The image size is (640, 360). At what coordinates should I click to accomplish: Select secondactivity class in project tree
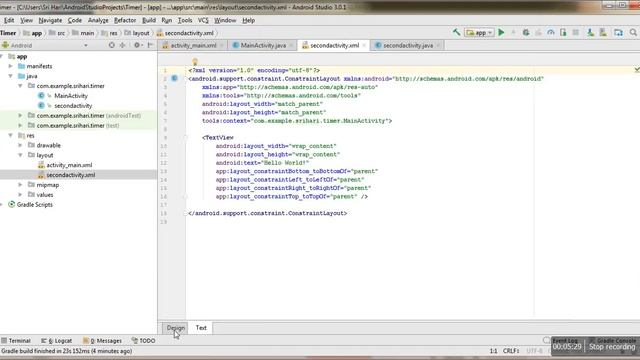(73, 105)
